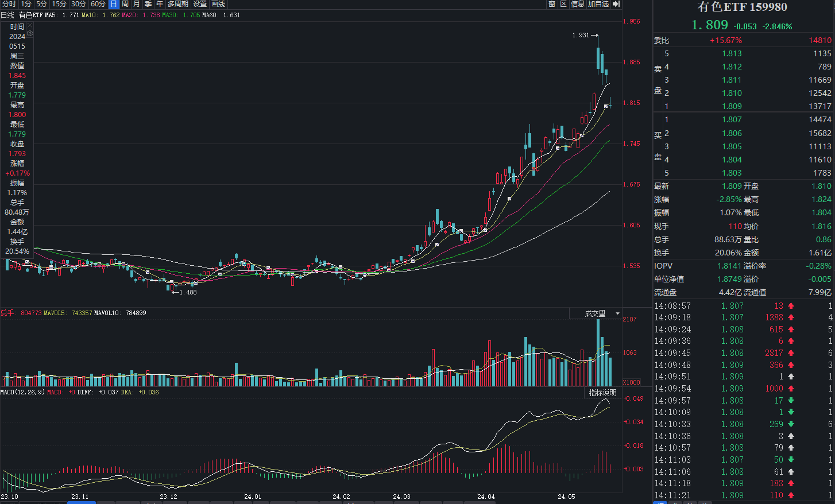Click 流通盘 value 4.42亿
The image size is (835, 504).
click(730, 292)
